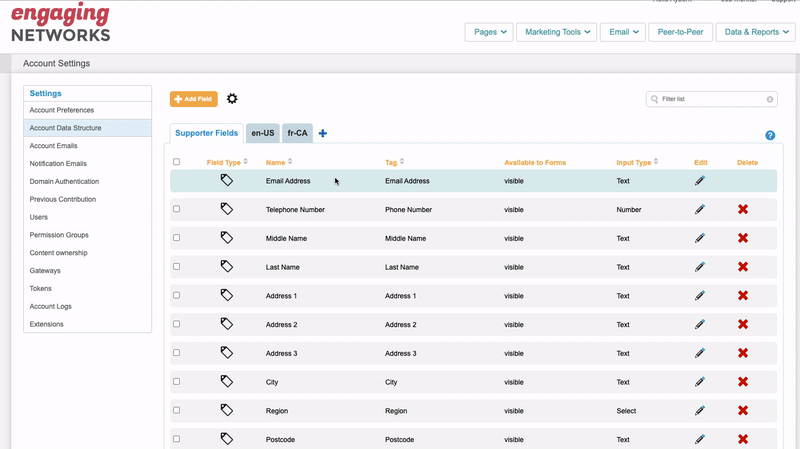Open edit pencil for Address 1
The width and height of the screenshot is (800, 449).
700,296
